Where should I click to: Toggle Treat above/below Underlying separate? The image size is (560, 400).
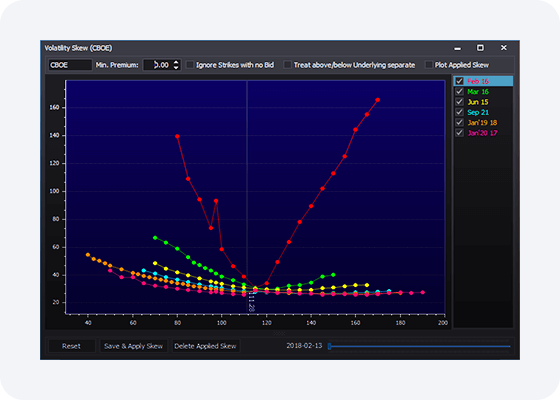click(x=288, y=65)
